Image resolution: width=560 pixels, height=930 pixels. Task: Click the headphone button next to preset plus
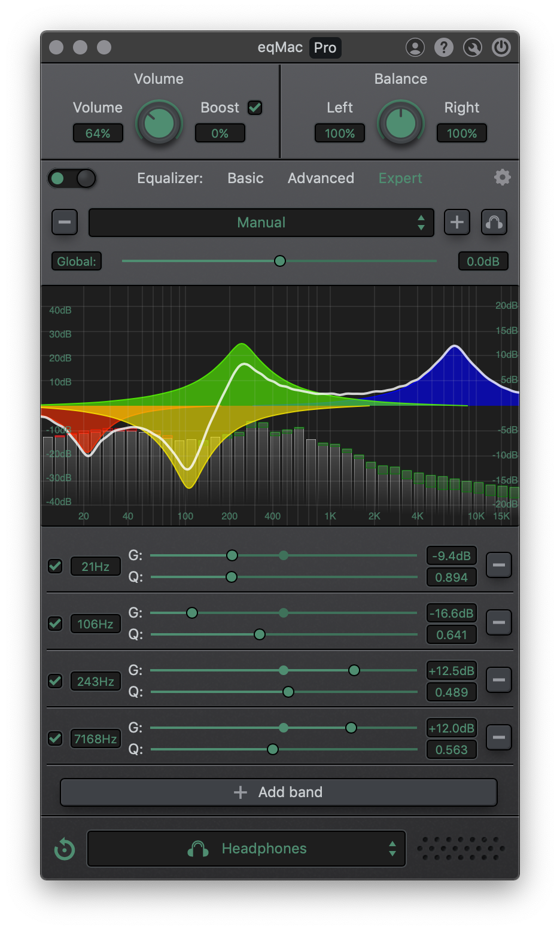coord(494,223)
